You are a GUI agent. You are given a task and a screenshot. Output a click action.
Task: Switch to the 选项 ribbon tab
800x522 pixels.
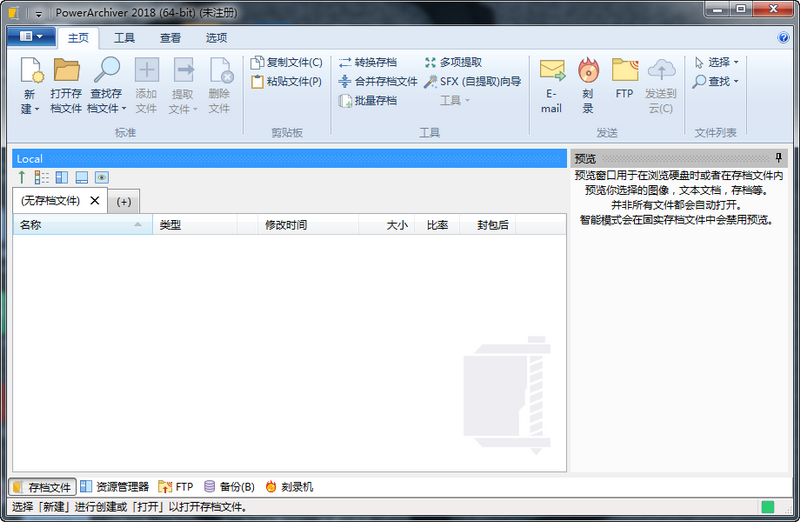click(216, 38)
